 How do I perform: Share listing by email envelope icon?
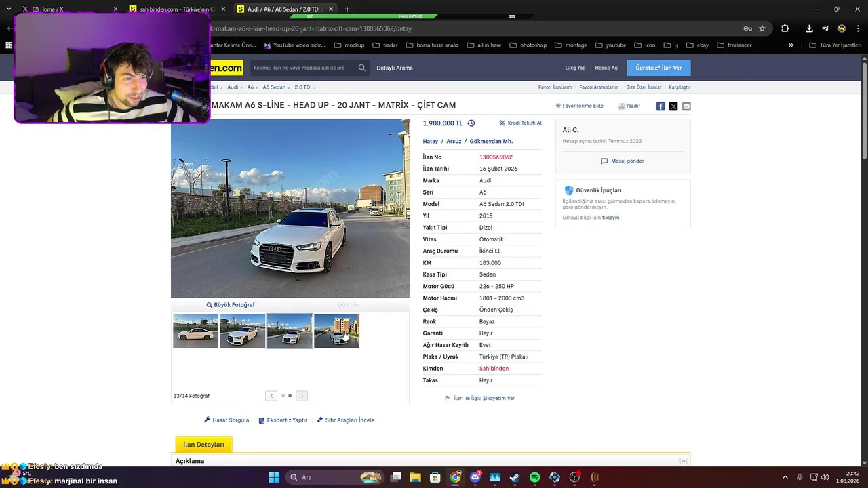click(686, 106)
